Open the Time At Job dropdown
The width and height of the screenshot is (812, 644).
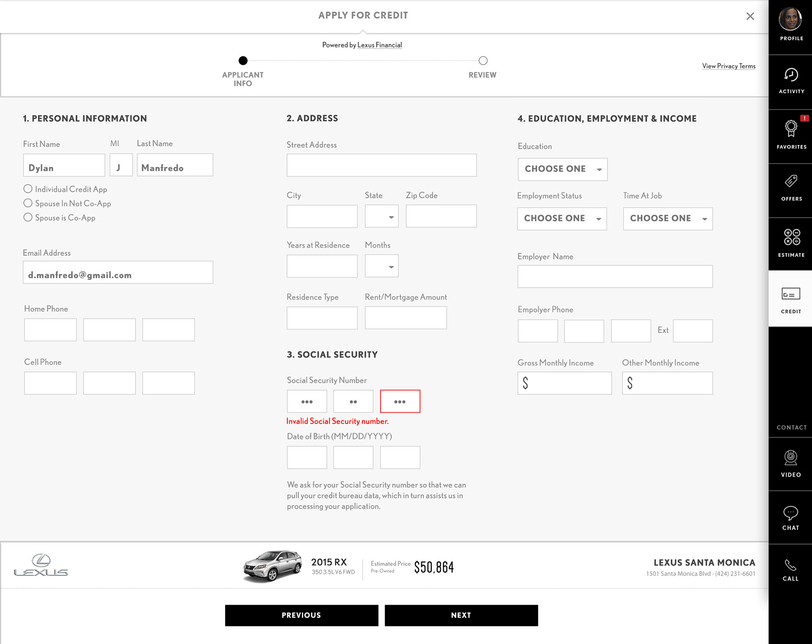pyautogui.click(x=667, y=219)
